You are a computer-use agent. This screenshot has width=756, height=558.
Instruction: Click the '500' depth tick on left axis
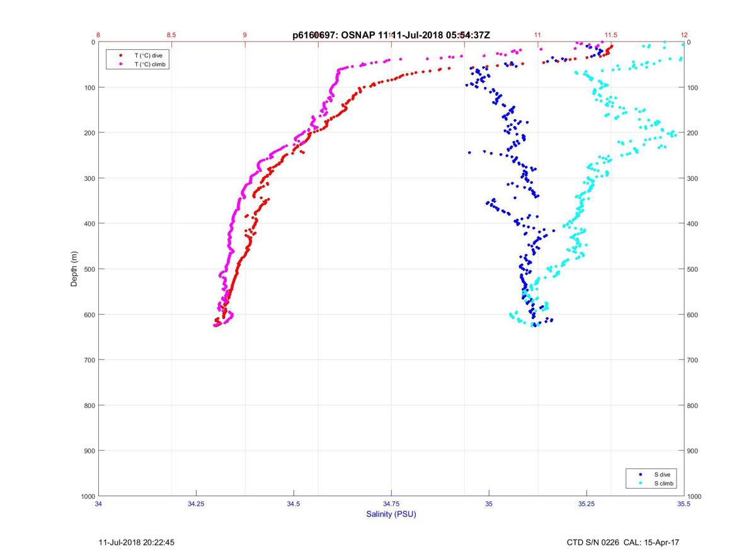pos(89,269)
